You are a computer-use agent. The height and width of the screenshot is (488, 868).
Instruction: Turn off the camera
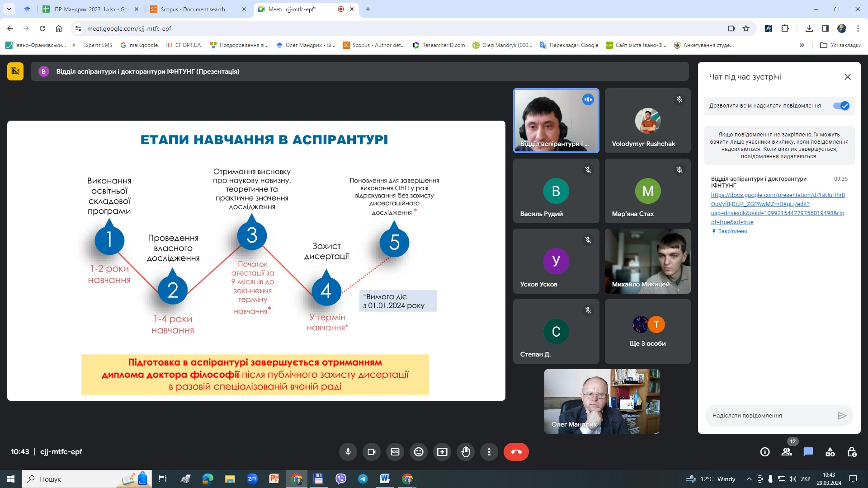(371, 451)
